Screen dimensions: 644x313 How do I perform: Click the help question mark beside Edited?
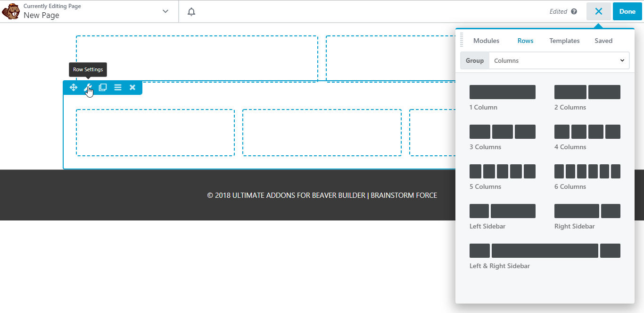[574, 12]
